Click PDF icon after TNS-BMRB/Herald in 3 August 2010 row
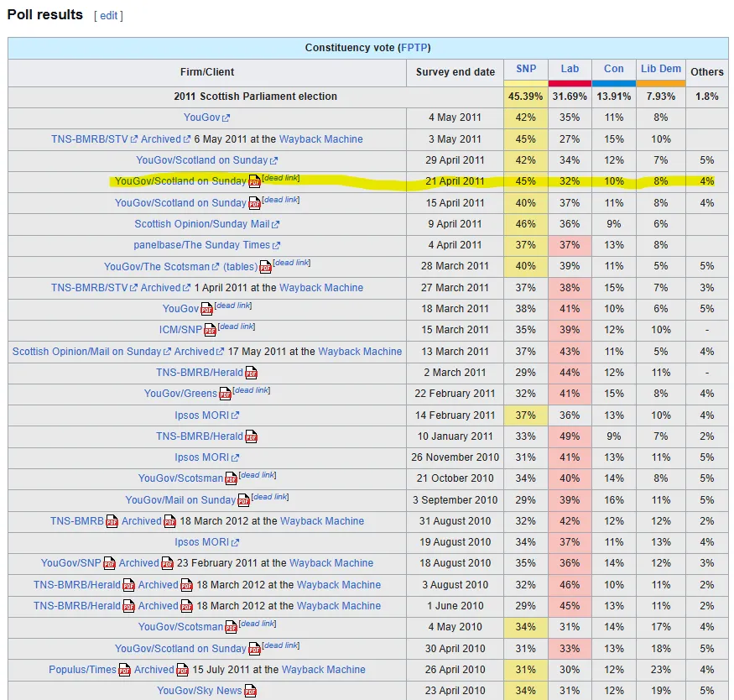This screenshot has height=700, width=734. [128, 585]
